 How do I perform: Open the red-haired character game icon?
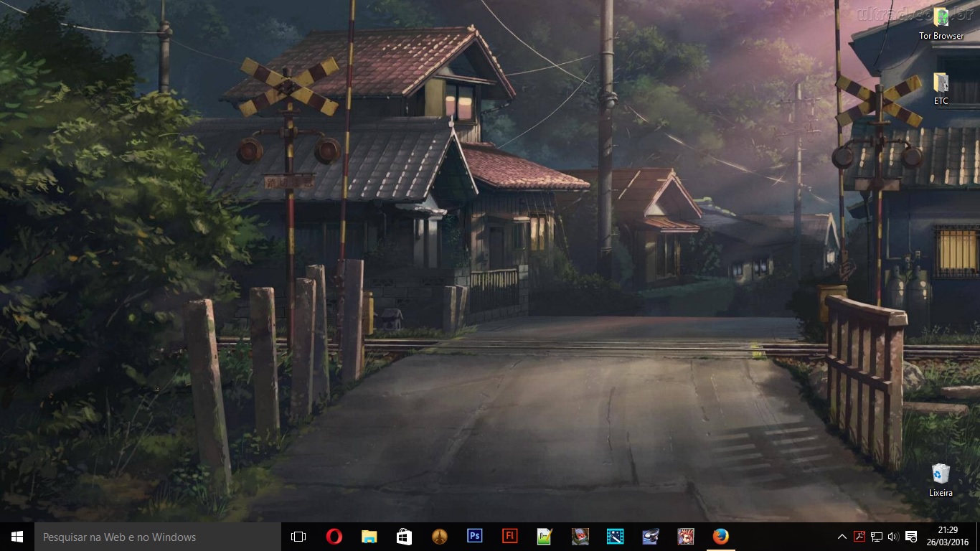click(x=685, y=537)
